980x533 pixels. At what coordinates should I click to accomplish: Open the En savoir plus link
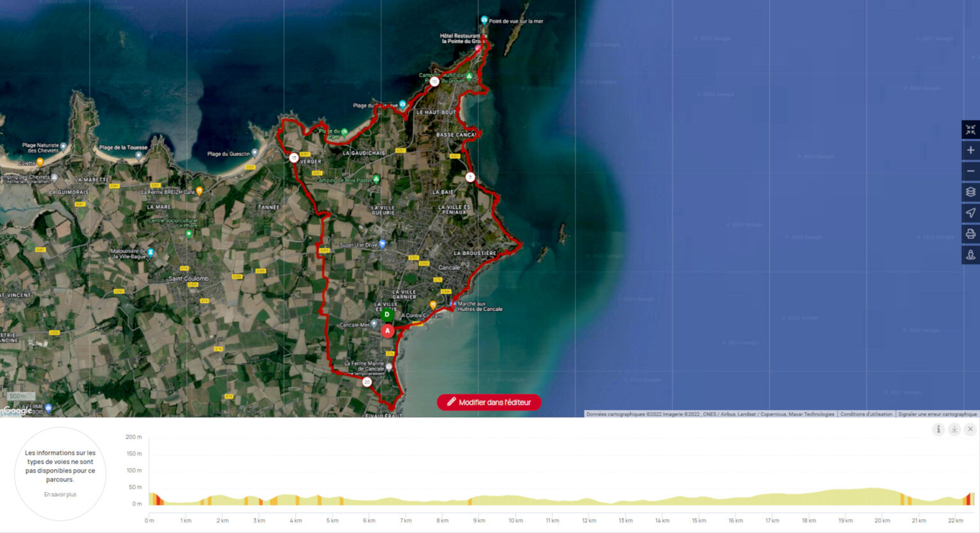tap(60, 495)
